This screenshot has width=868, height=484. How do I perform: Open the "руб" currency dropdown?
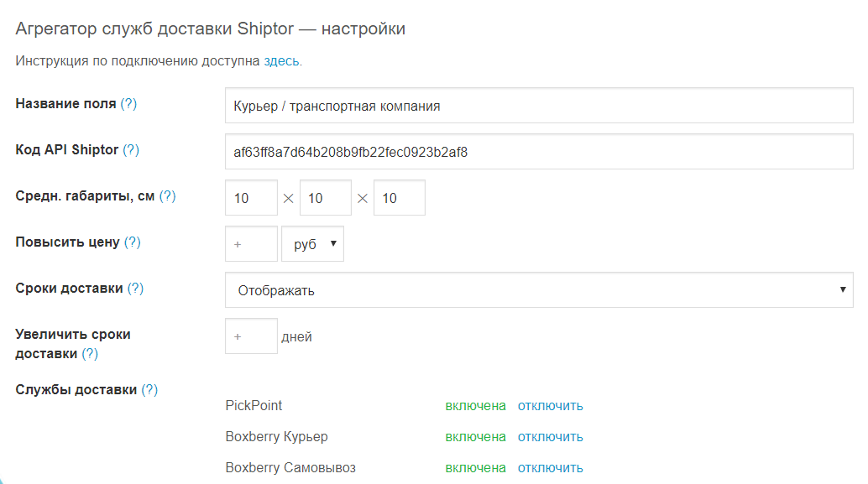point(313,243)
